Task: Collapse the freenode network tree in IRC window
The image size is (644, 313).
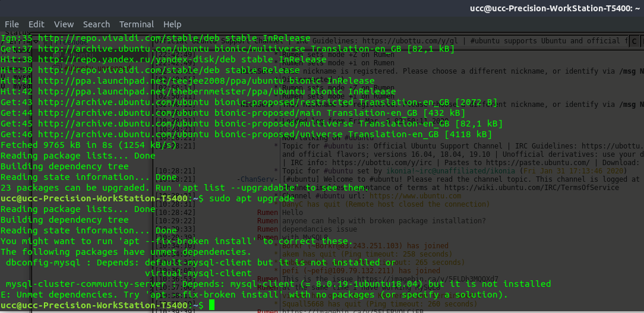Action: click(x=37, y=42)
